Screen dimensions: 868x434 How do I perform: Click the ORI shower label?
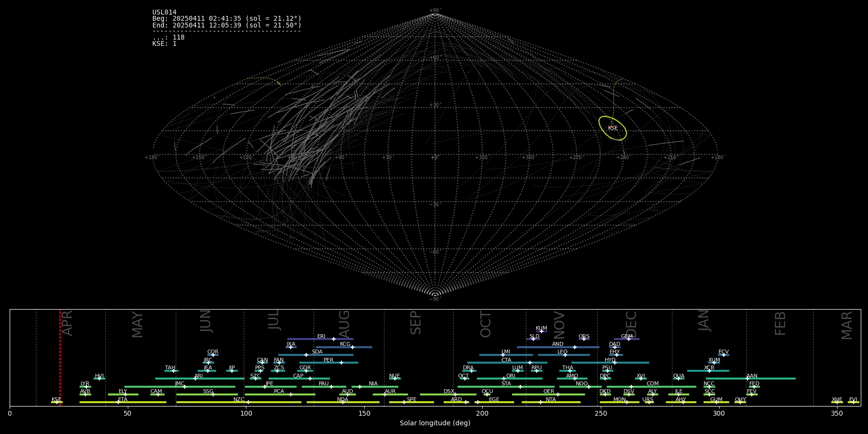pyautogui.click(x=511, y=376)
